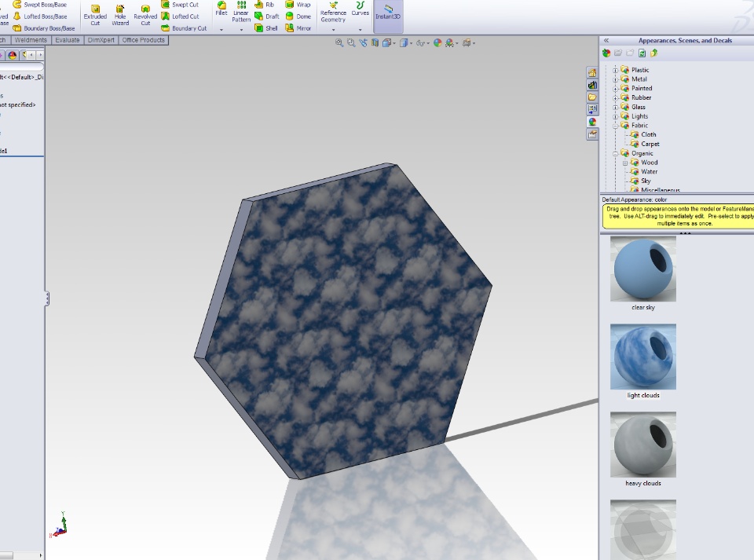Viewport: 754px width, 560px height.
Task: Expand the Rubber folder
Action: [x=616, y=97]
